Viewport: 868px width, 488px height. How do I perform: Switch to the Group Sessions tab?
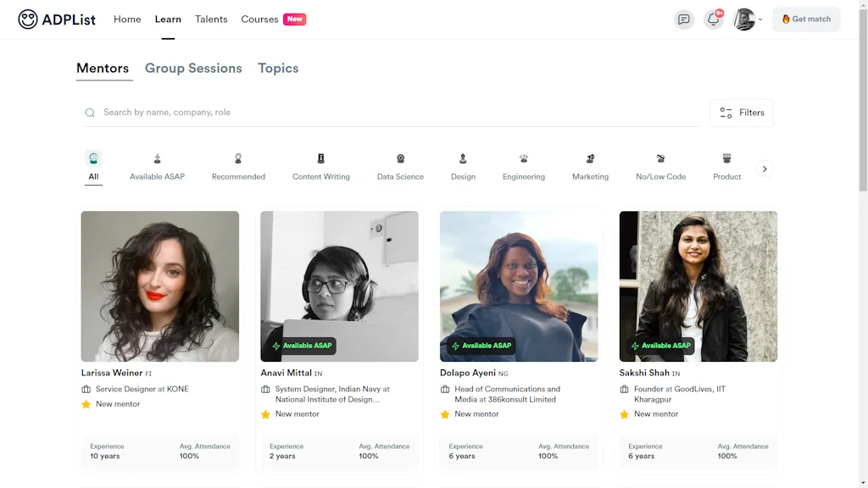click(x=193, y=68)
